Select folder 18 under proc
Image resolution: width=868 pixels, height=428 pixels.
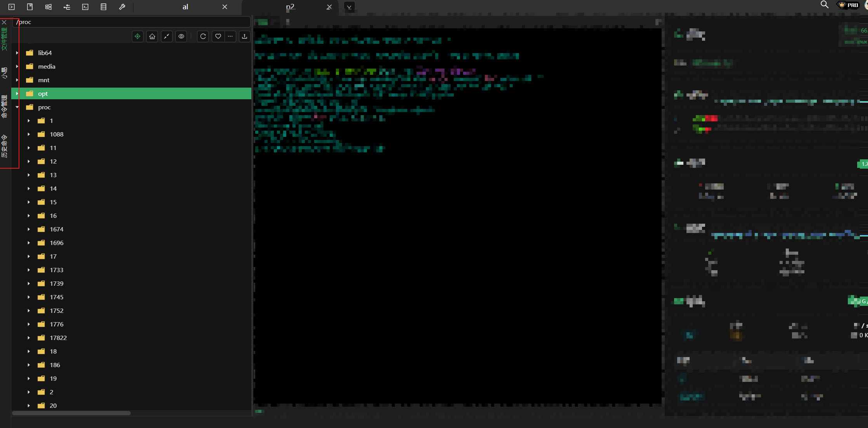point(53,351)
